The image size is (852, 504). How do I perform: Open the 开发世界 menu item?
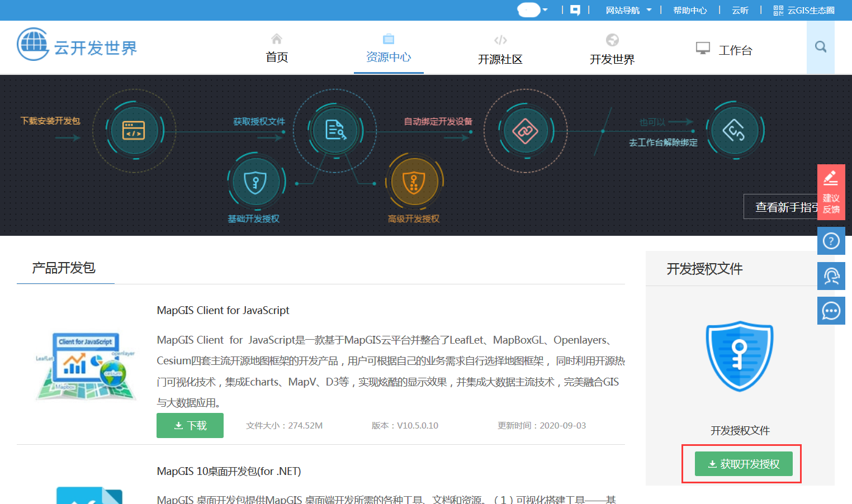point(612,59)
